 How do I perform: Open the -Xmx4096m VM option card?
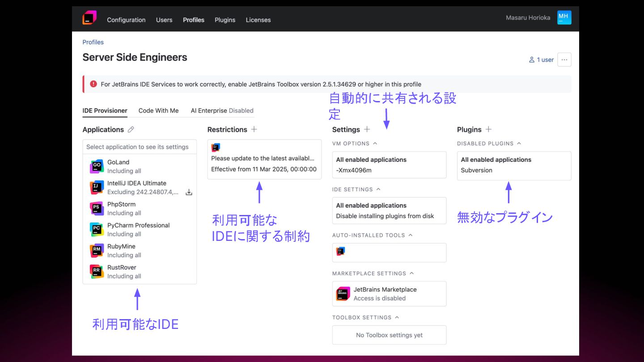point(389,165)
